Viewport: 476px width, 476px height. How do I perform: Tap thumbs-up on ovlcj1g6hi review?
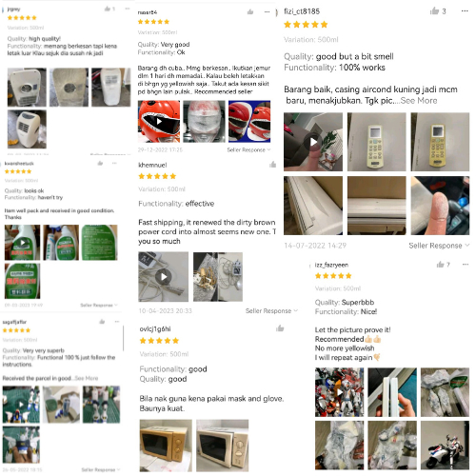[280, 328]
